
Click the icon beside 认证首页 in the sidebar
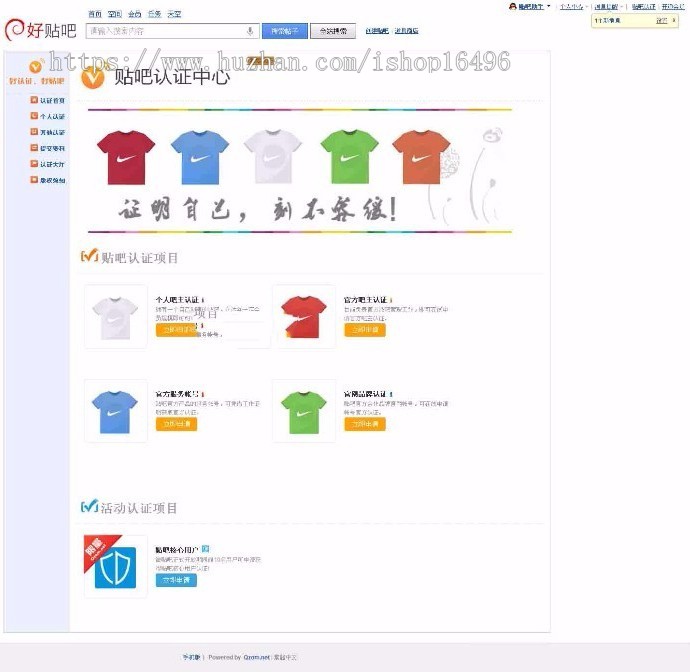point(34,100)
